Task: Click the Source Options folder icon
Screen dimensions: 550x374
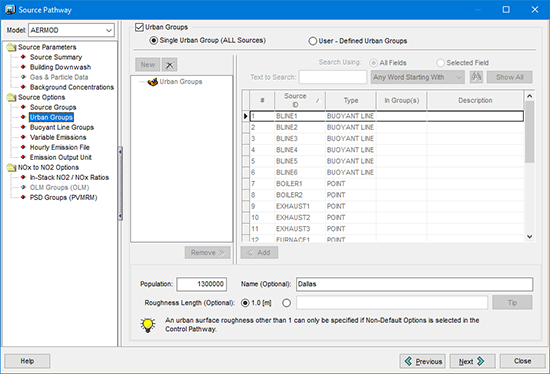Action: [12, 97]
